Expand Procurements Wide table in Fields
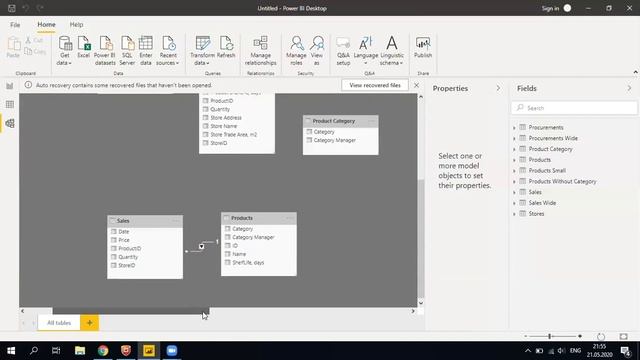This screenshot has width=640, height=360. point(514,139)
